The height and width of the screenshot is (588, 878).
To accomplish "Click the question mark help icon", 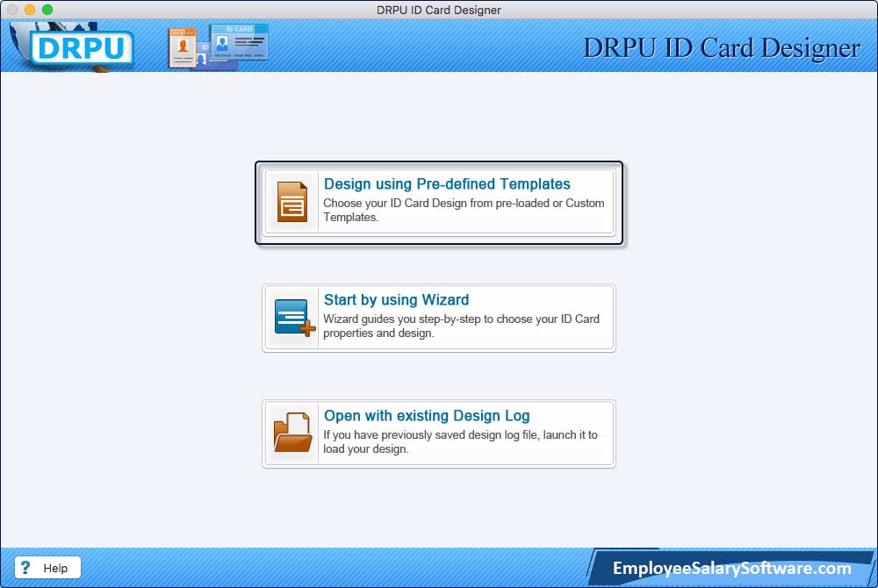I will click(x=25, y=567).
